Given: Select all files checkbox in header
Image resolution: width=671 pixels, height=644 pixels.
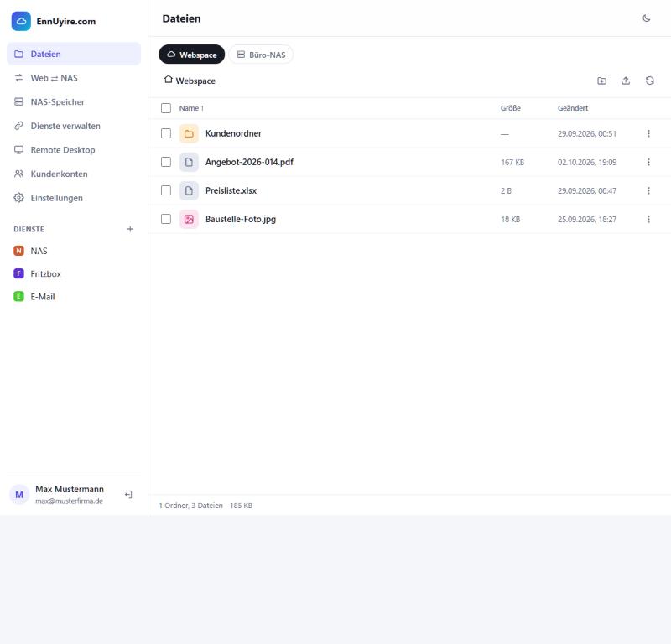Looking at the screenshot, I should point(166,108).
